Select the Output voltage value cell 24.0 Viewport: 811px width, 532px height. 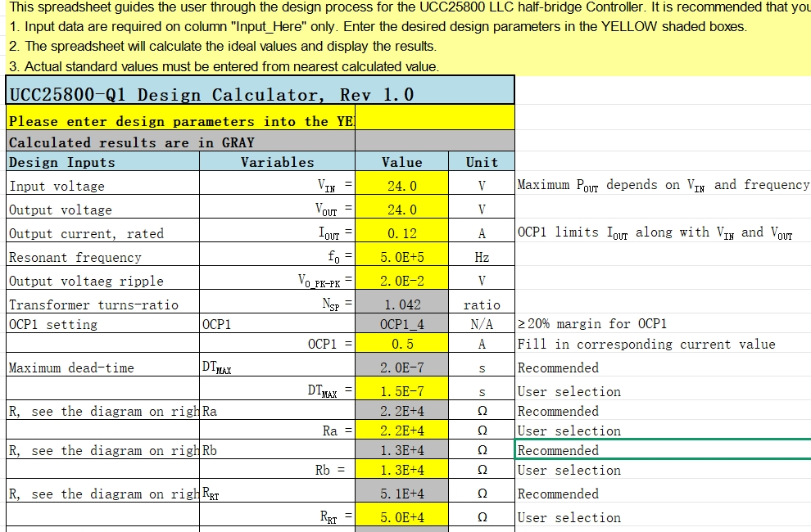401,209
